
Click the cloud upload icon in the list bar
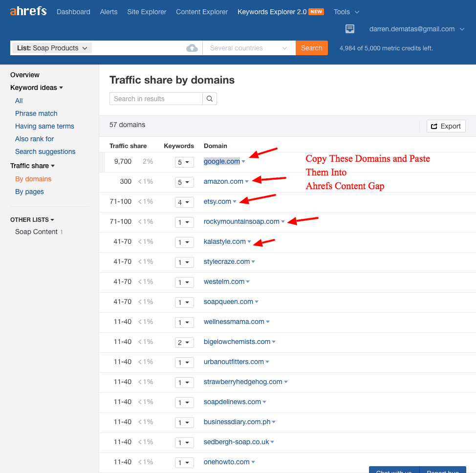coord(192,48)
